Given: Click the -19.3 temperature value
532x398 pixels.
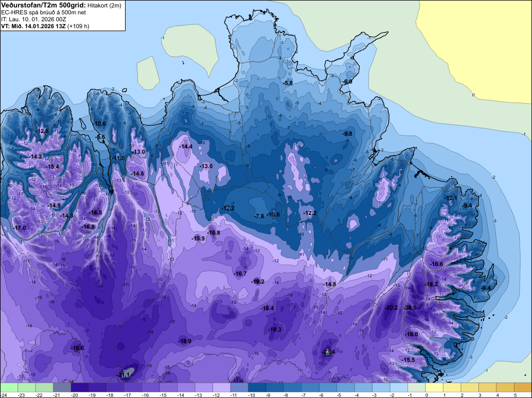Looking at the screenshot, I should coord(275,329).
